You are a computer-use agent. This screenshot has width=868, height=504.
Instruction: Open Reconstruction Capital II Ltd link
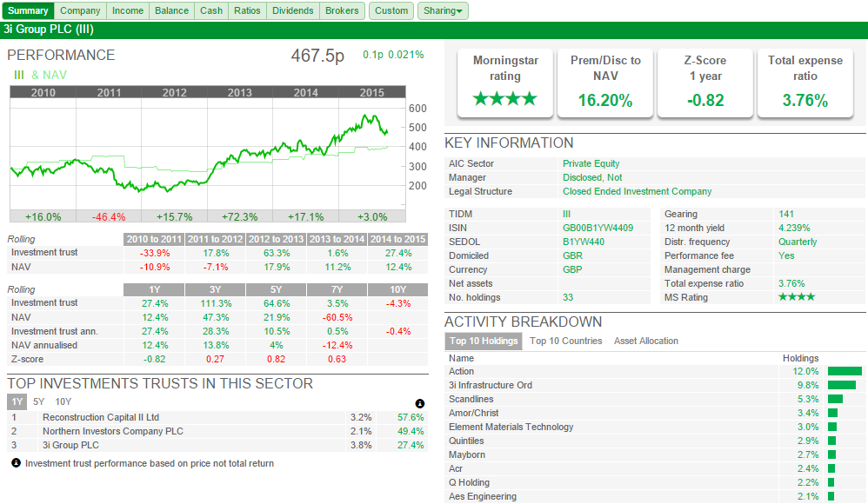pos(101,417)
